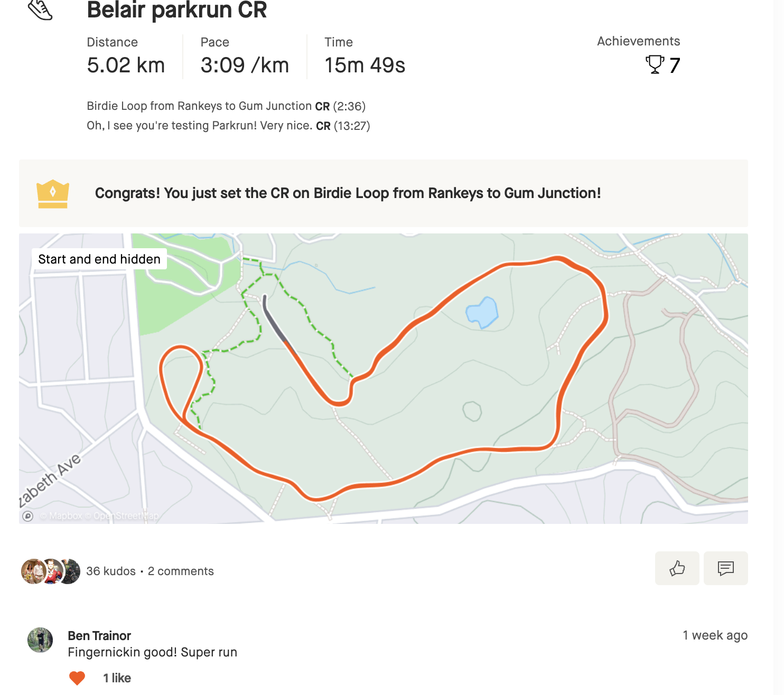784x695 pixels.
Task: Give kudos using the thumbs up icon
Action: click(x=677, y=569)
